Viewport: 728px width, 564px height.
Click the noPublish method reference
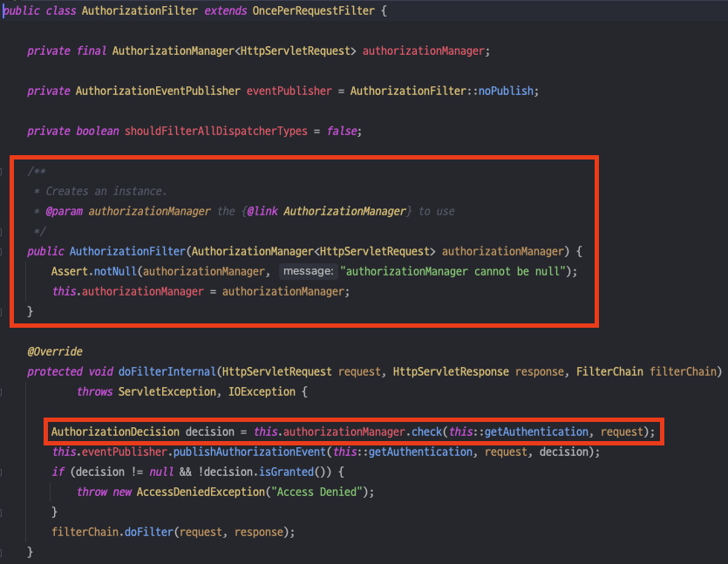pos(506,91)
